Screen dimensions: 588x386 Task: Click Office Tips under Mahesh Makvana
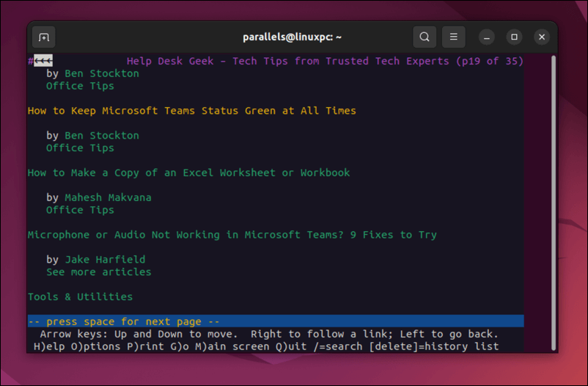80,210
